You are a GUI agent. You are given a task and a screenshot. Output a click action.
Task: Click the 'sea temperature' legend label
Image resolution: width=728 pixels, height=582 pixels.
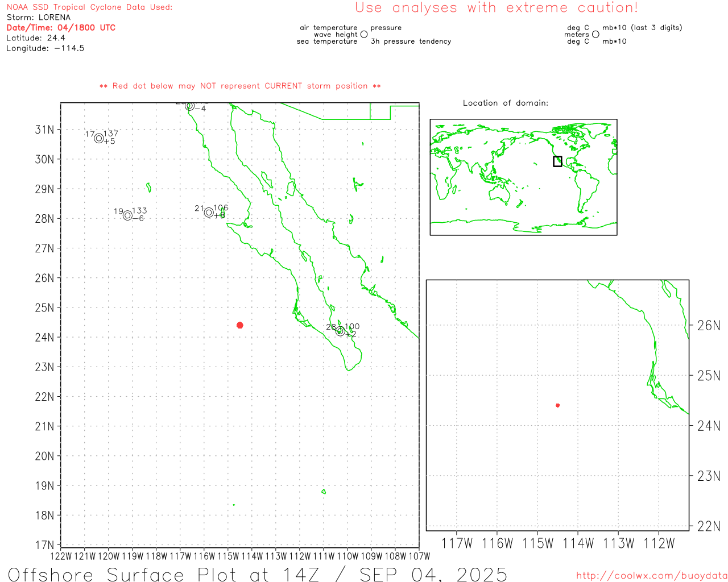tap(327, 41)
